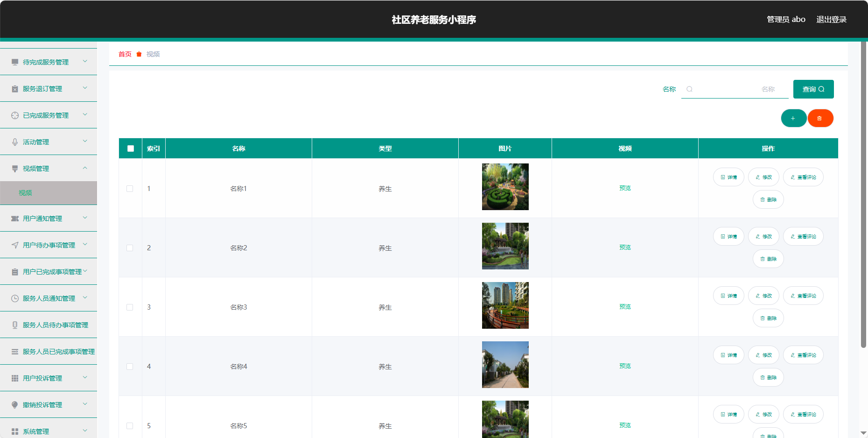Click the icon next to 视频管理
Viewport: 868px width, 438px height.
pos(15,169)
